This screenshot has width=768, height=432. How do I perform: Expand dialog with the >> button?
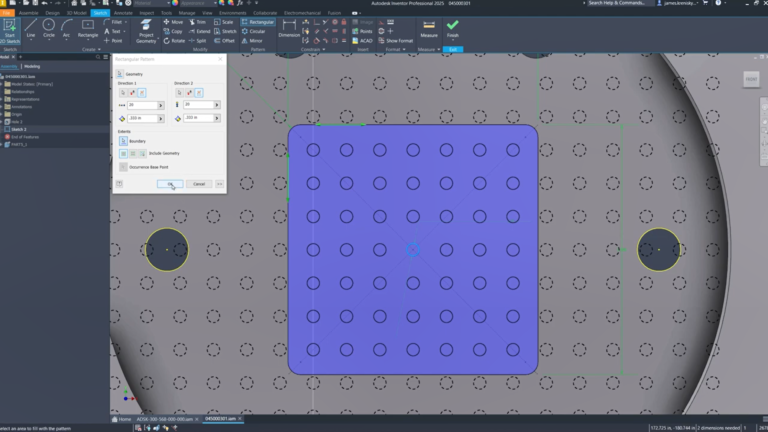tap(219, 184)
